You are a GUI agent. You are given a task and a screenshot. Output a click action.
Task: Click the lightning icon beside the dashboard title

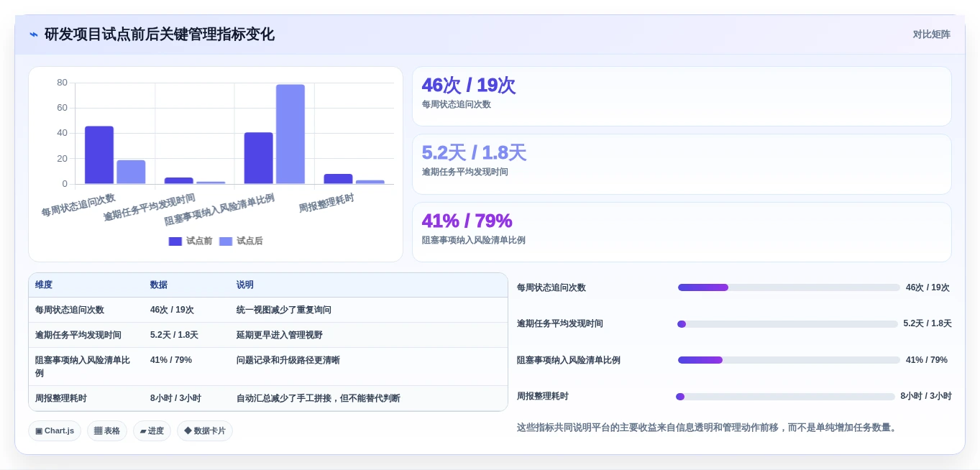[x=33, y=34]
